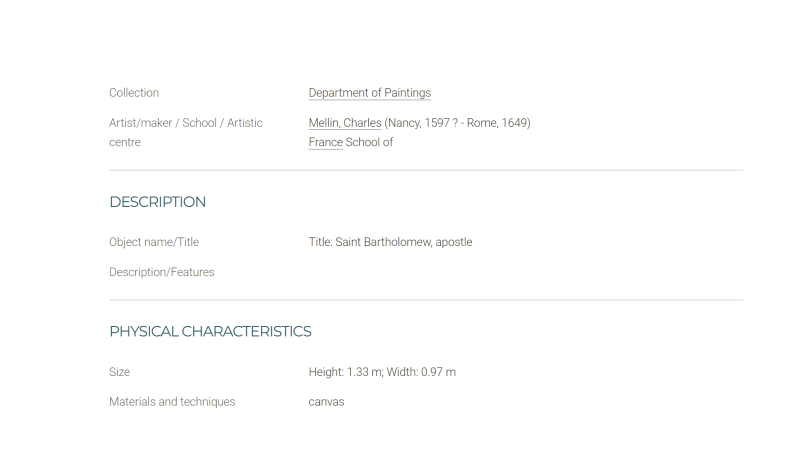Viewport: 800px width, 474px height.
Task: Select the DESCRIPTION section heading
Action: click(x=158, y=202)
